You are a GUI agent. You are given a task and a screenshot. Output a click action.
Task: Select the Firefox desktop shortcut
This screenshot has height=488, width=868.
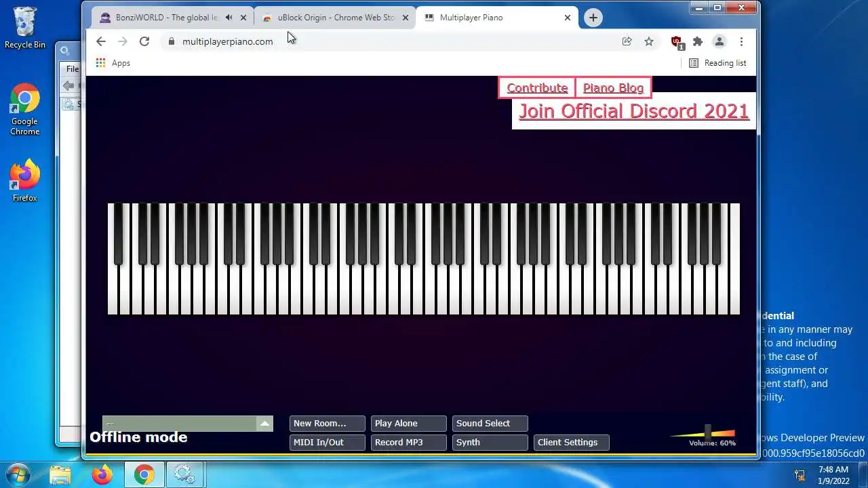click(x=25, y=180)
